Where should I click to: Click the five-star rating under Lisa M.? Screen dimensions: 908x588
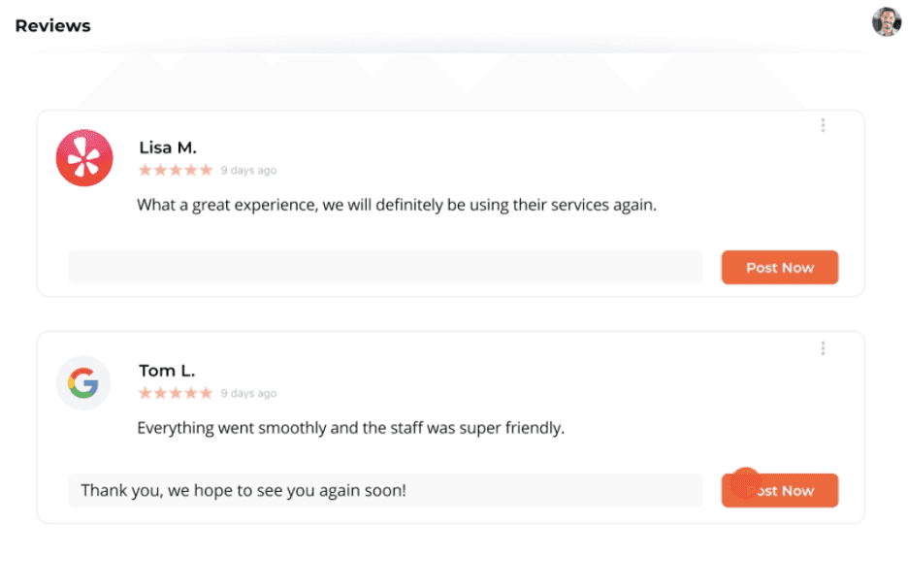[x=175, y=169]
